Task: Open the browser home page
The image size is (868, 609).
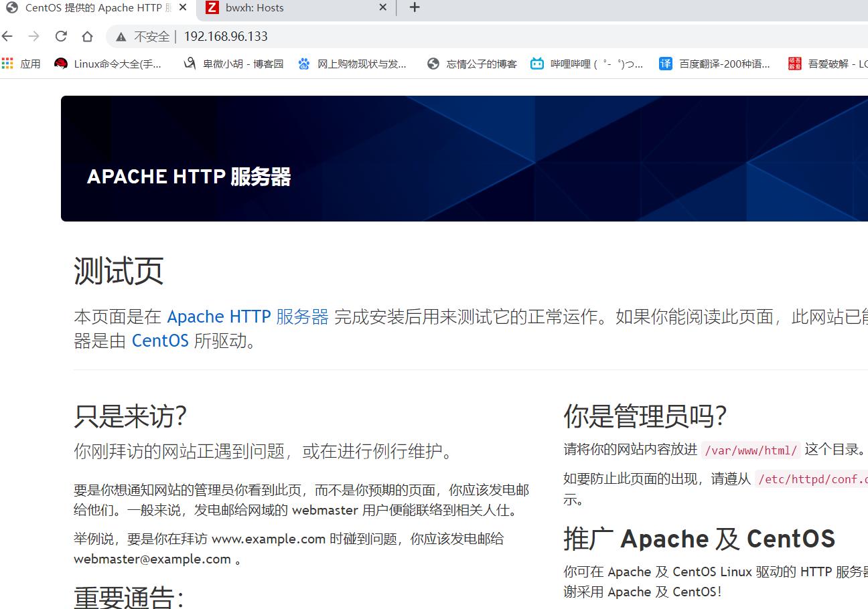Action: [x=87, y=36]
